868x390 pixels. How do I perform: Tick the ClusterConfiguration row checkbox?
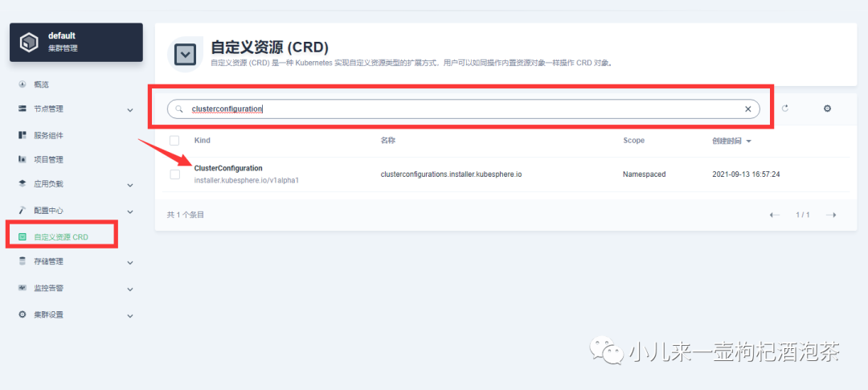pos(174,174)
